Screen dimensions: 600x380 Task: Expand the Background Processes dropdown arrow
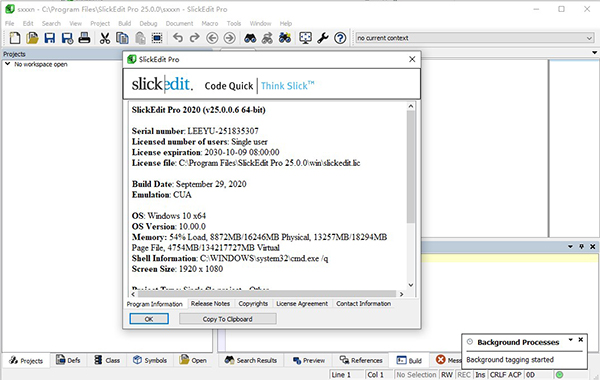click(571, 339)
